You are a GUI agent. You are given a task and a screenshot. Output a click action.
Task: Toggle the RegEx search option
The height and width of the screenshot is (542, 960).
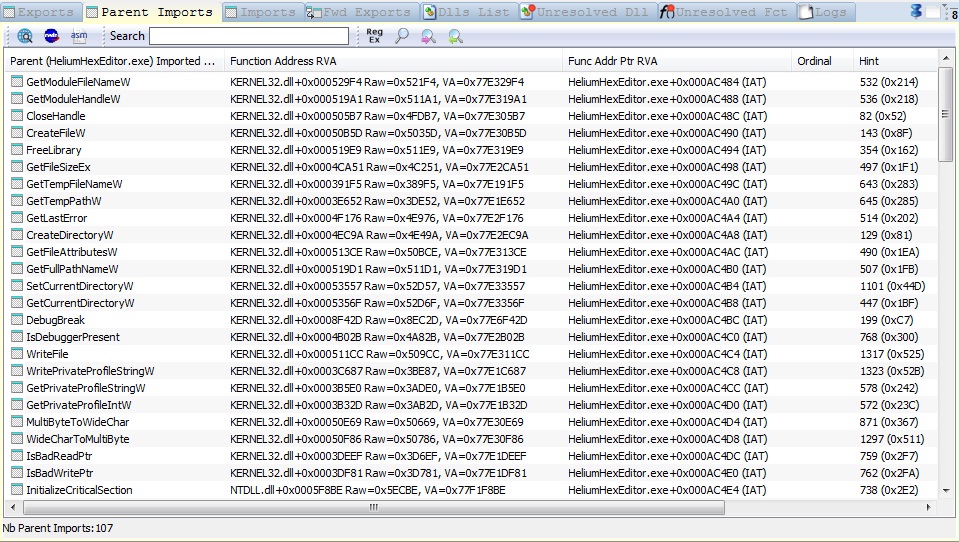[374, 36]
